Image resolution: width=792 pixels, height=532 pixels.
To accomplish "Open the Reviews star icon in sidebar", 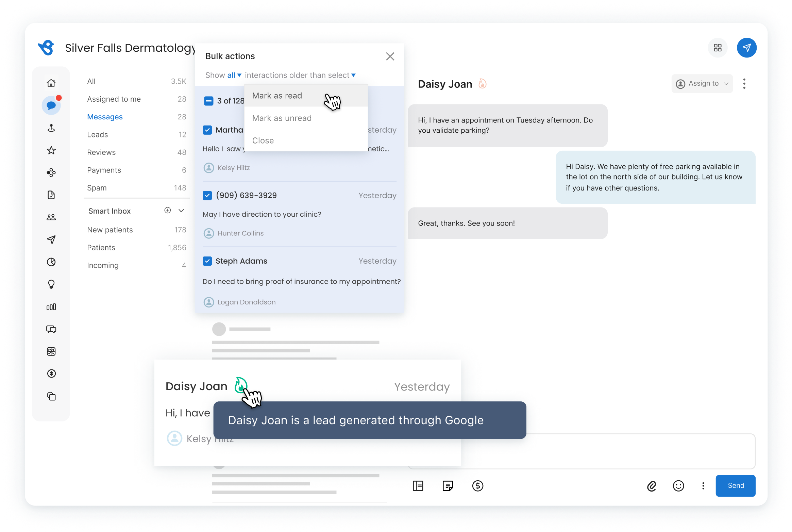I will (51, 150).
